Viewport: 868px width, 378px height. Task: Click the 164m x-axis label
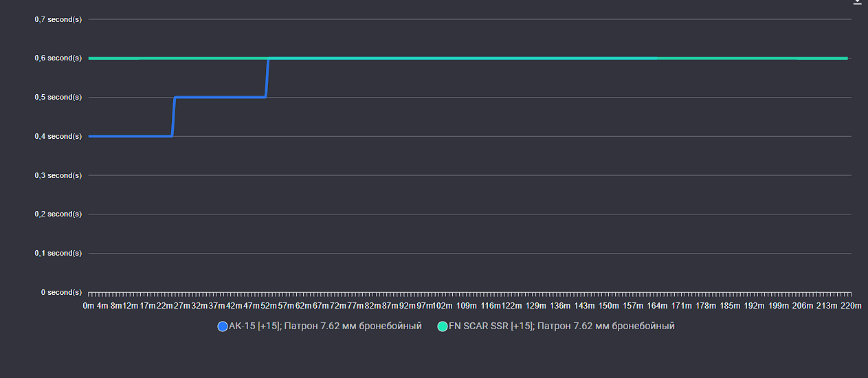tap(657, 305)
